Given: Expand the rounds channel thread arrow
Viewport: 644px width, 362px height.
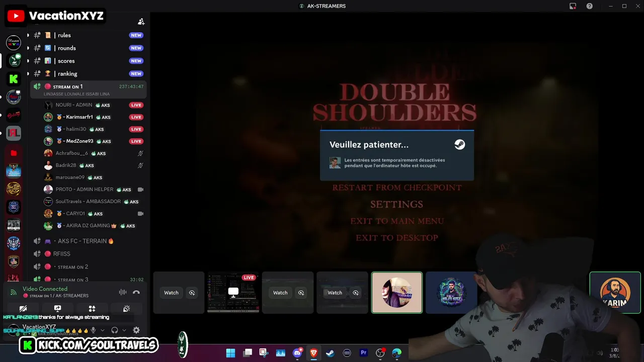Looking at the screenshot, I should coord(28,48).
